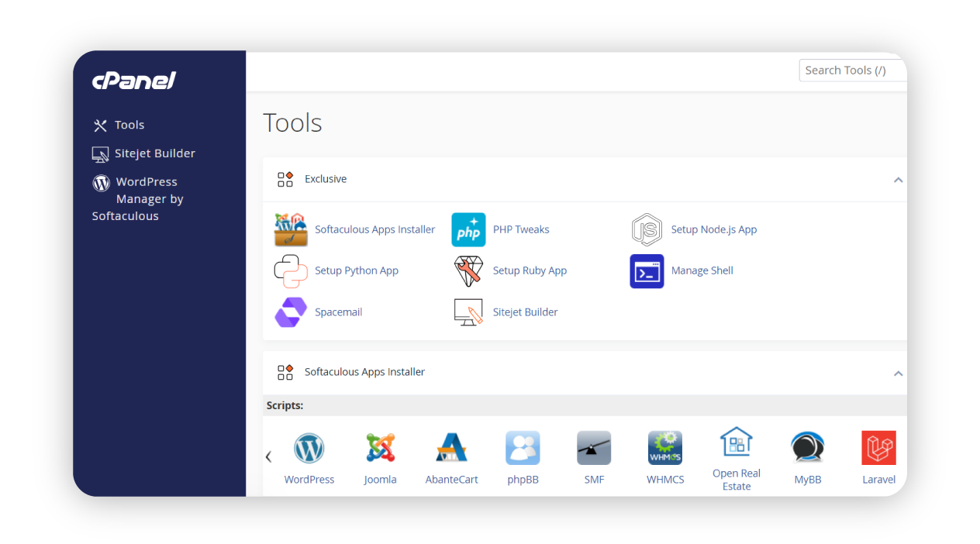The image size is (980, 544).
Task: Click the cPanel logo
Action: tap(134, 81)
